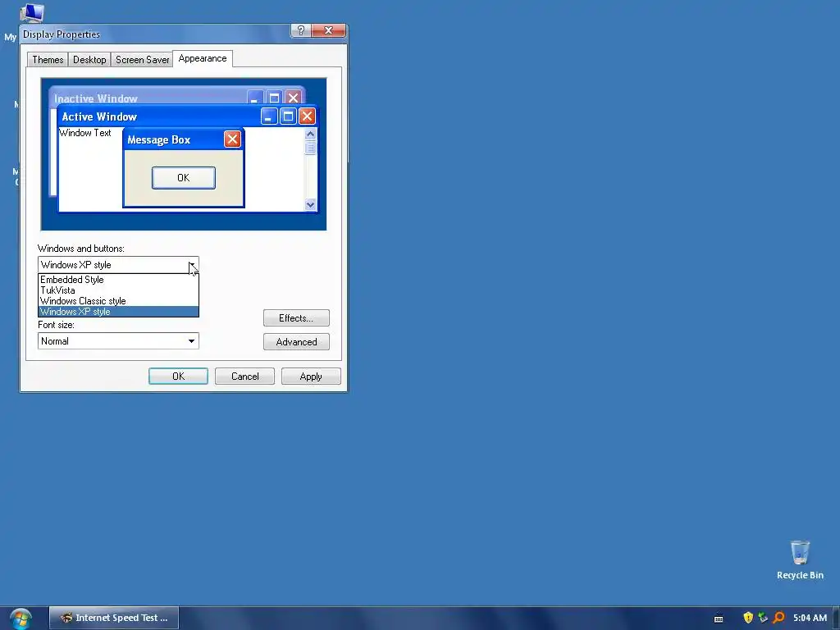The image size is (840, 630).
Task: Click the Cancel button
Action: (244, 376)
